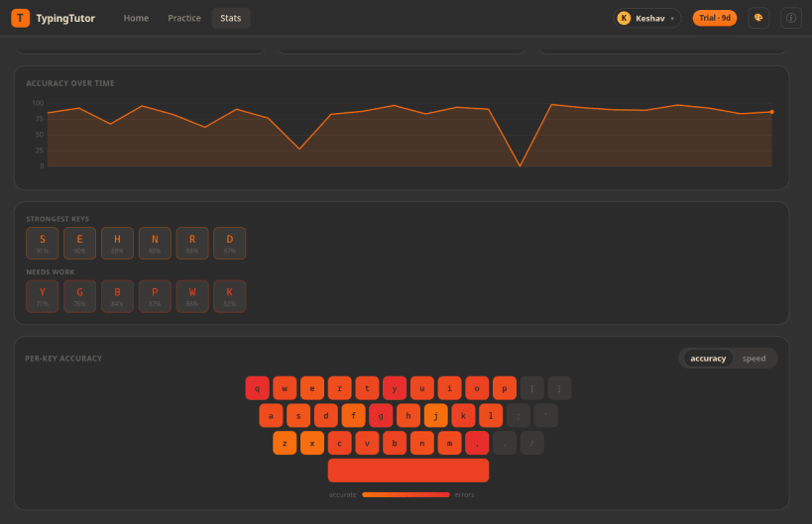This screenshot has height=524, width=812.
Task: Click the right bracket key on heatmap
Action: 559,388
